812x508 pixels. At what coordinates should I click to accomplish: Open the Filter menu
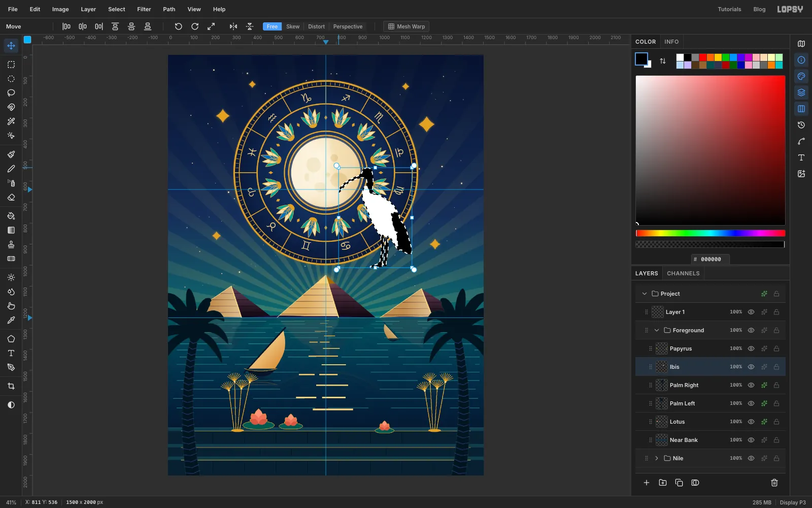pyautogui.click(x=144, y=9)
